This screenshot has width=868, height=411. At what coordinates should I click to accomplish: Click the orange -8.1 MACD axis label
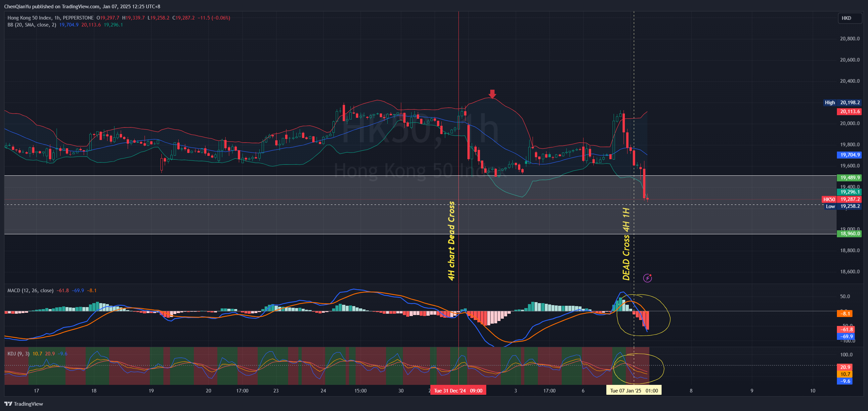pyautogui.click(x=845, y=314)
